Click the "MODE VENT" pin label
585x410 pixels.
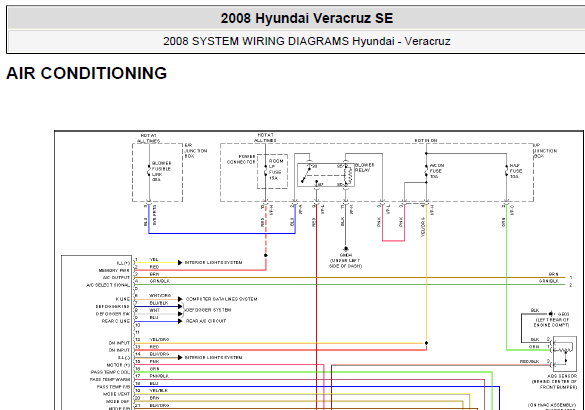tap(116, 394)
